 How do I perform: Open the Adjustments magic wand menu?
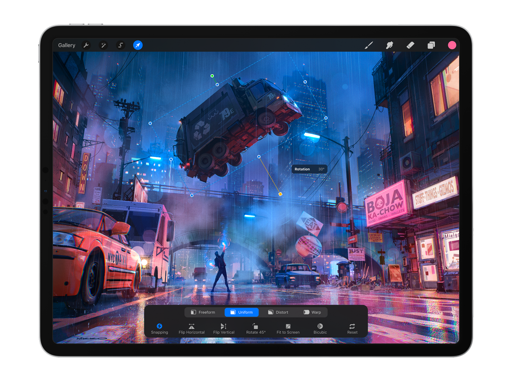[103, 45]
